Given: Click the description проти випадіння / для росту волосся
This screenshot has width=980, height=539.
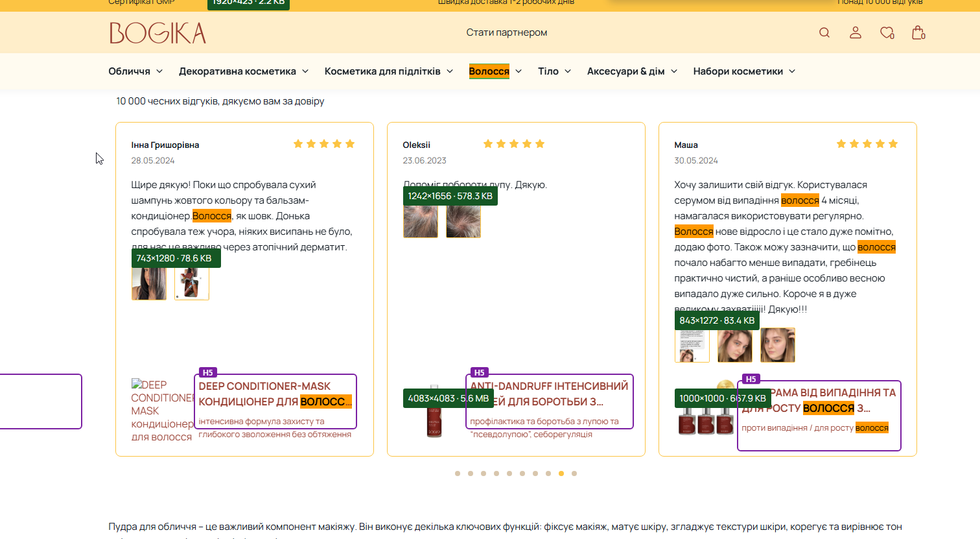Looking at the screenshot, I should 815,428.
